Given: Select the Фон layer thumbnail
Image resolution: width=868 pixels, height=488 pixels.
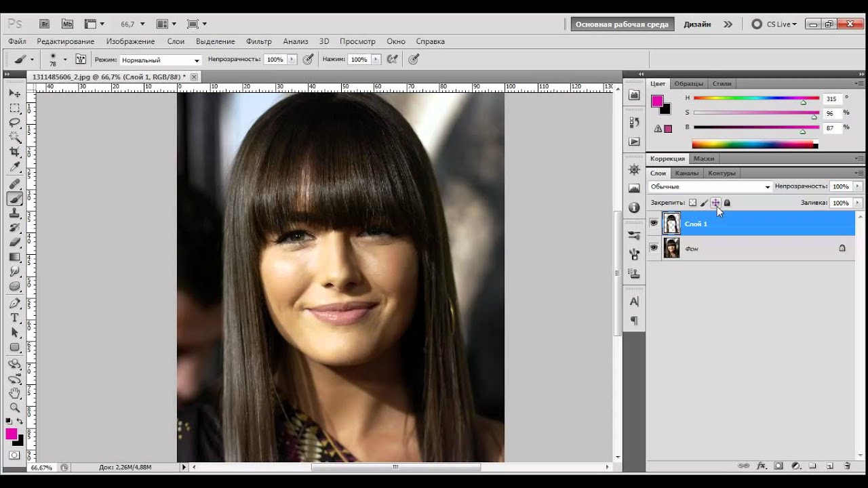Looking at the screenshot, I should pyautogui.click(x=671, y=248).
